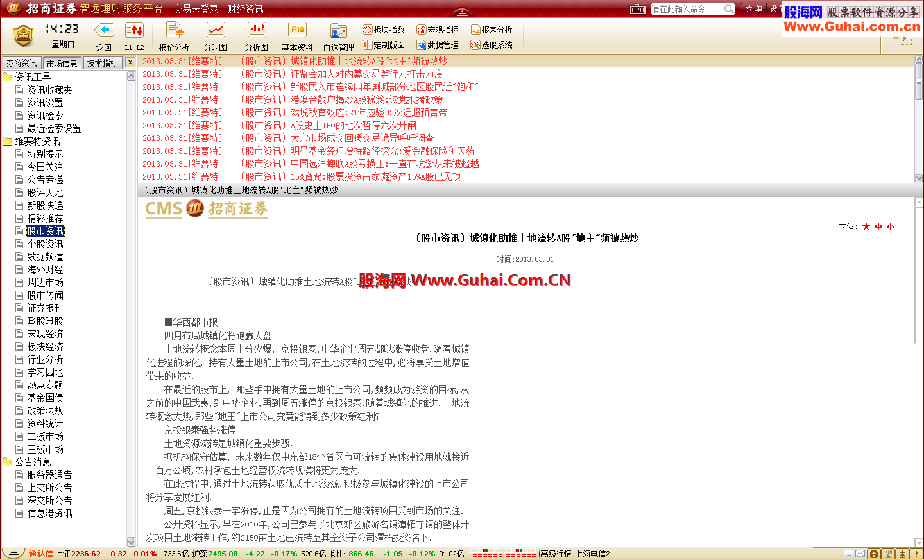This screenshot has width=924, height=560.
Task: Click the 返回 back arrow icon
Action: point(104,30)
